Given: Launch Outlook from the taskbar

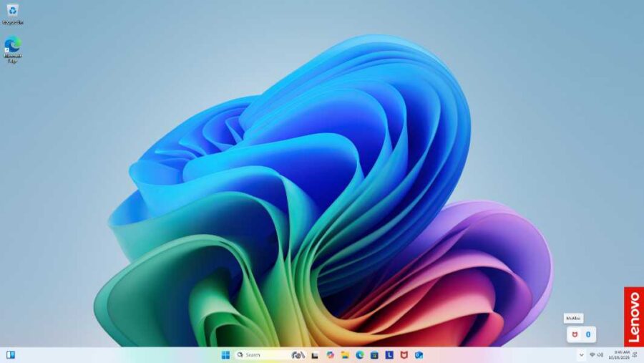Looking at the screenshot, I should pos(419,355).
